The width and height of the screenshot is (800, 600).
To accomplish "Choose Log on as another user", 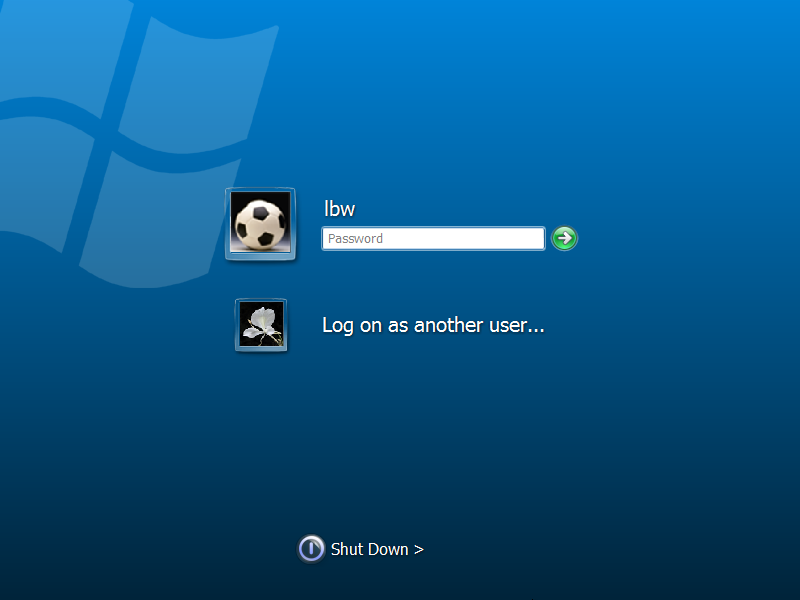I will tap(433, 325).
